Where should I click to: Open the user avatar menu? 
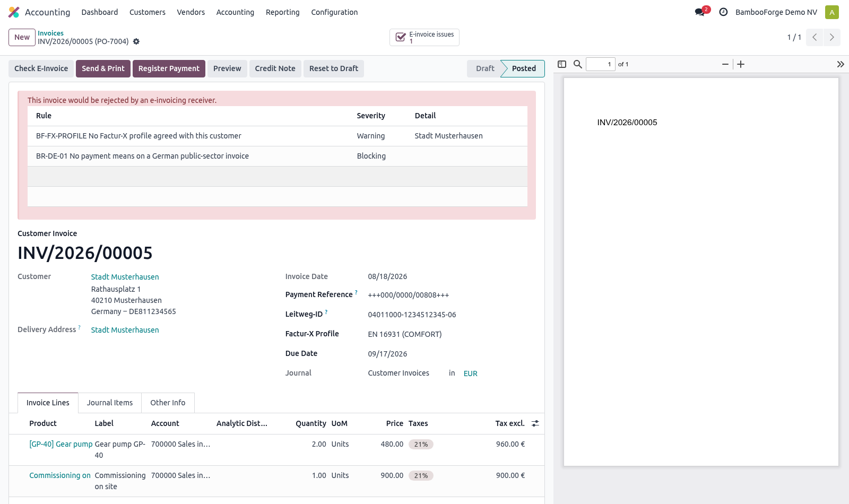click(x=832, y=12)
